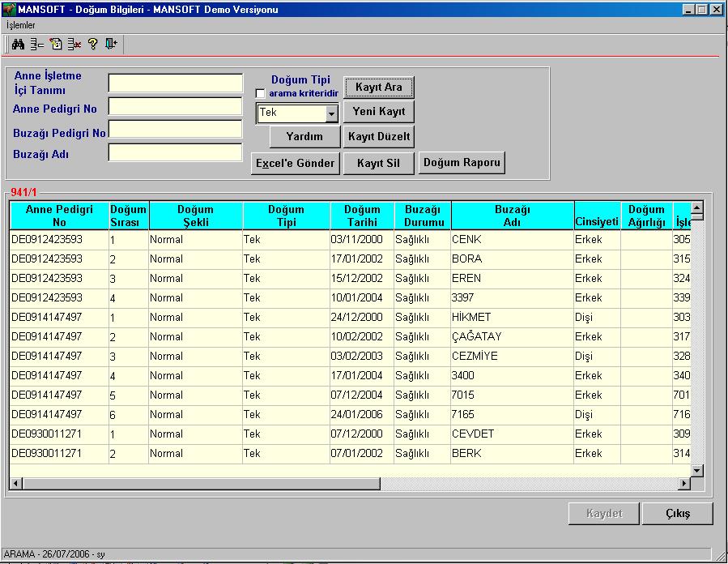728x564 pixels.
Task: Click the Kayıt Ara button
Action: pyautogui.click(x=379, y=87)
